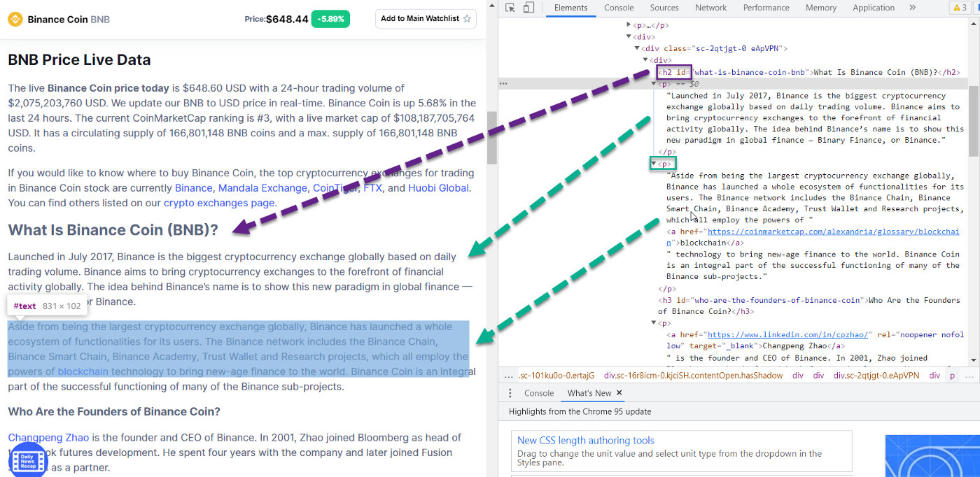This screenshot has width=980, height=477.
Task: Open the FTX link
Action: point(373,188)
